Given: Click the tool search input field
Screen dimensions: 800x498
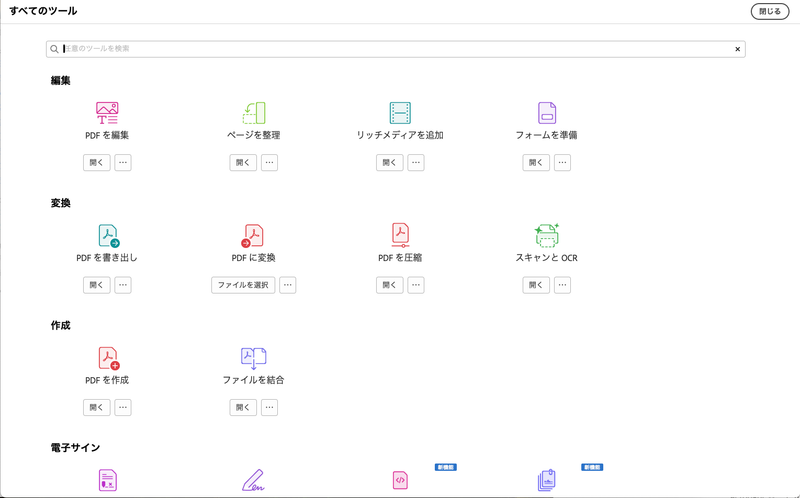Looking at the screenshot, I should pyautogui.click(x=395, y=49).
